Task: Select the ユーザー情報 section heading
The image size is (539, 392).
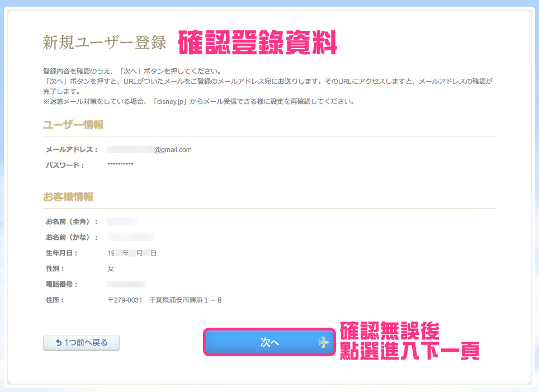Action: (x=73, y=125)
